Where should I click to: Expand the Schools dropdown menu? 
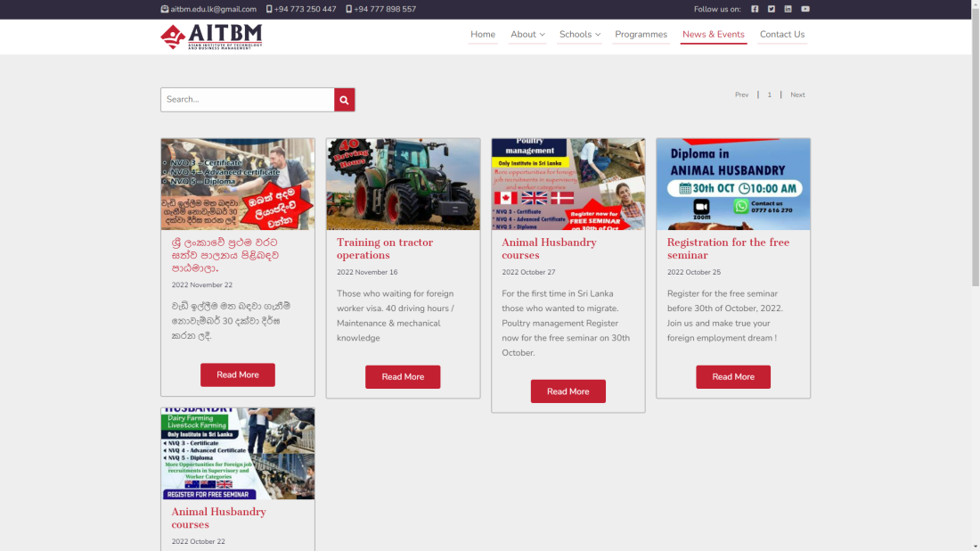click(579, 35)
